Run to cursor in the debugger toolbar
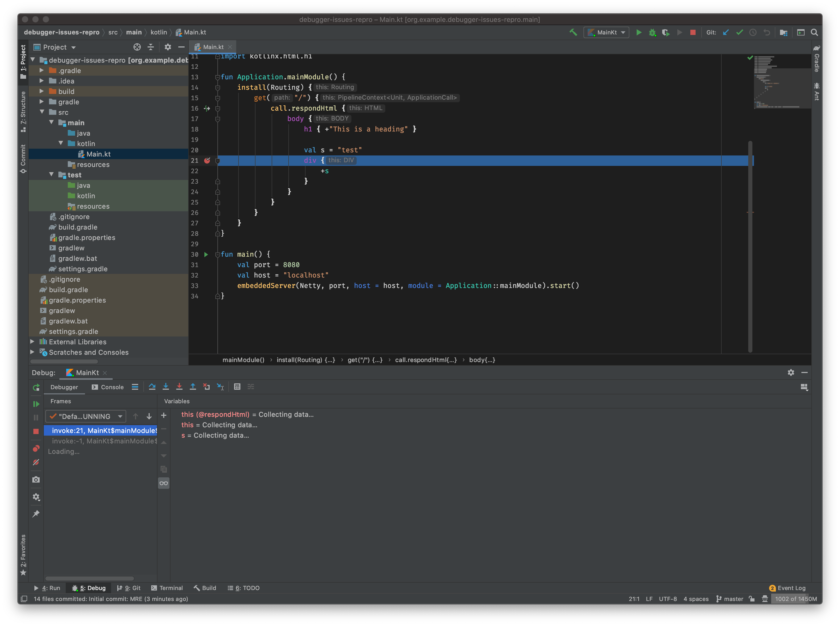This screenshot has width=840, height=626. tap(220, 387)
